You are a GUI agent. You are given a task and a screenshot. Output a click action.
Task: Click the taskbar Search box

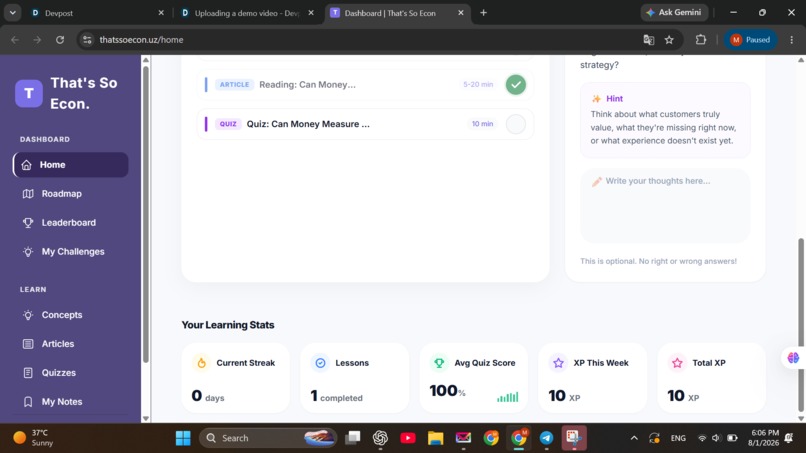pos(268,438)
